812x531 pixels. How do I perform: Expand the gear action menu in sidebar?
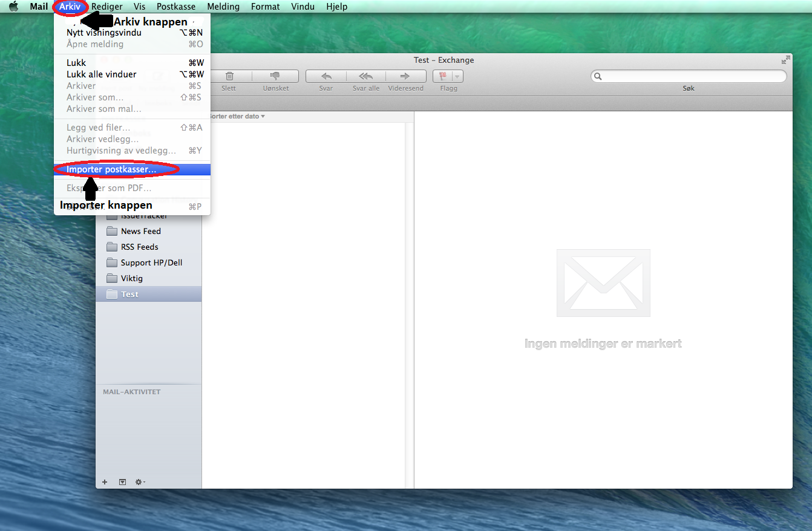tap(140, 482)
